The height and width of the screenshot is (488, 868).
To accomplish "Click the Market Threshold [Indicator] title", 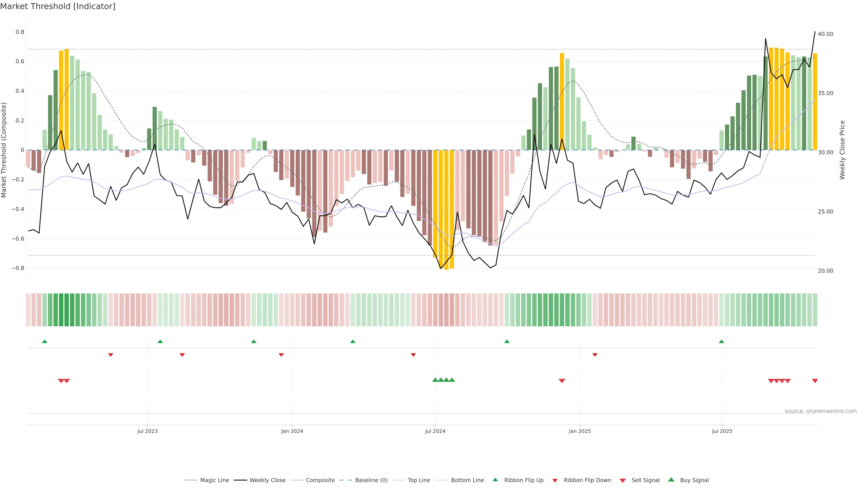I will [x=58, y=6].
